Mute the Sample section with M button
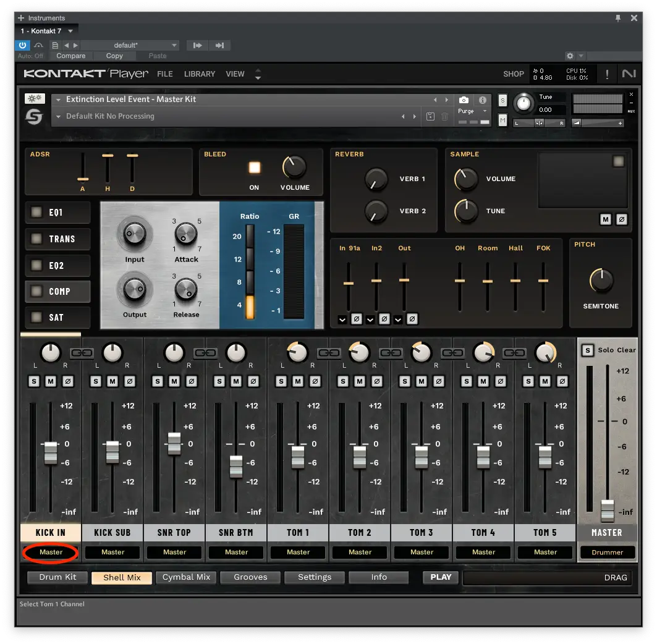 [606, 219]
